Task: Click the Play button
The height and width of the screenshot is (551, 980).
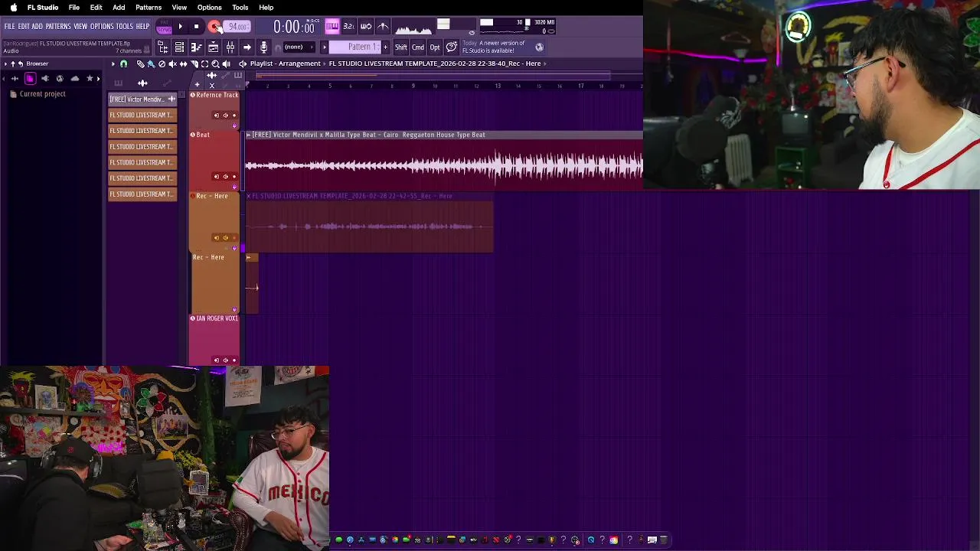Action: [180, 27]
